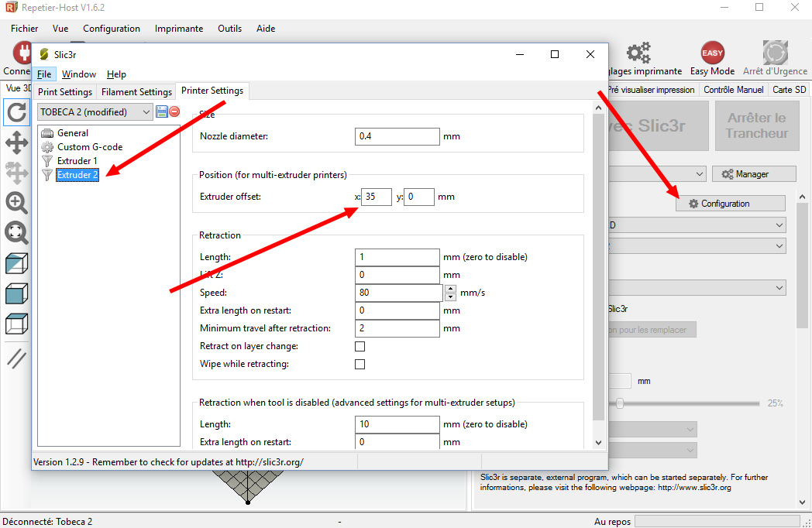Open the Window menu in Slic3r
The height and width of the screenshot is (528, 812).
(x=78, y=74)
